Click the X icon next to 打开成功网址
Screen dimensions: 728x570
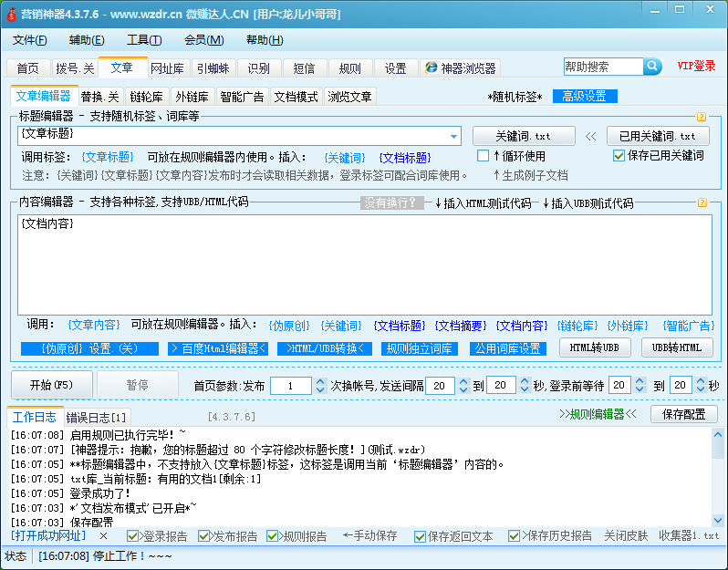(103, 536)
